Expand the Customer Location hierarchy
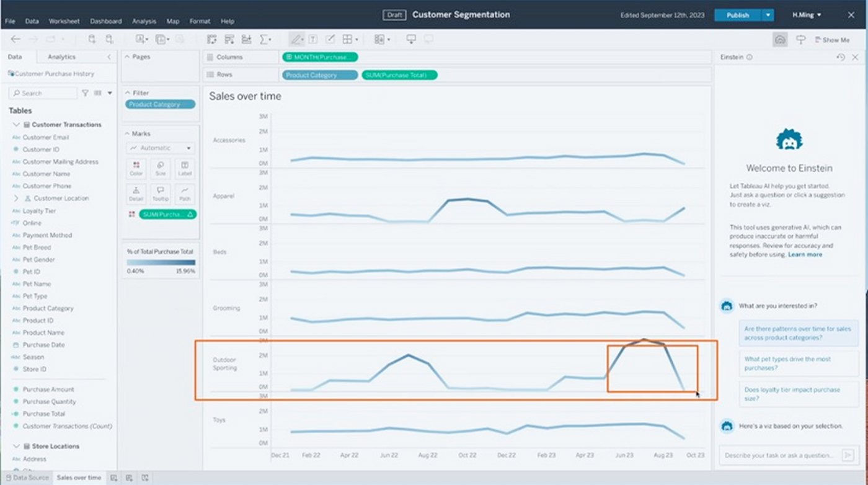This screenshot has height=485, width=868. coord(16,198)
